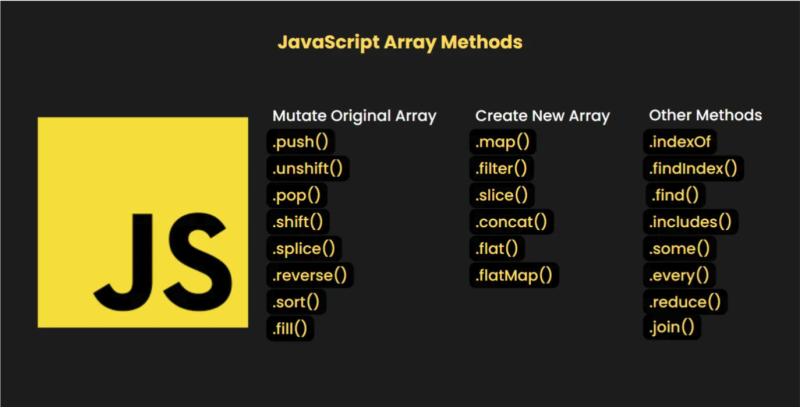Select the .reduce() method label
The height and width of the screenshot is (407, 800).
pyautogui.click(x=685, y=300)
